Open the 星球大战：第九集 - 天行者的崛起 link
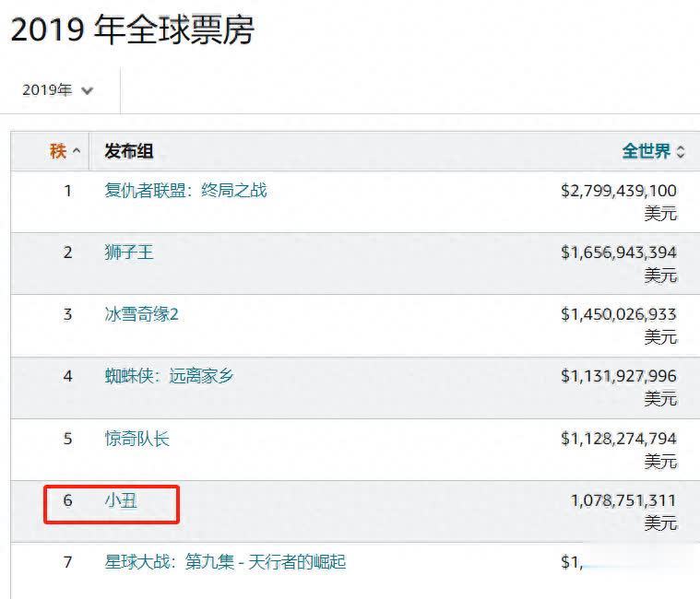 [225, 562]
